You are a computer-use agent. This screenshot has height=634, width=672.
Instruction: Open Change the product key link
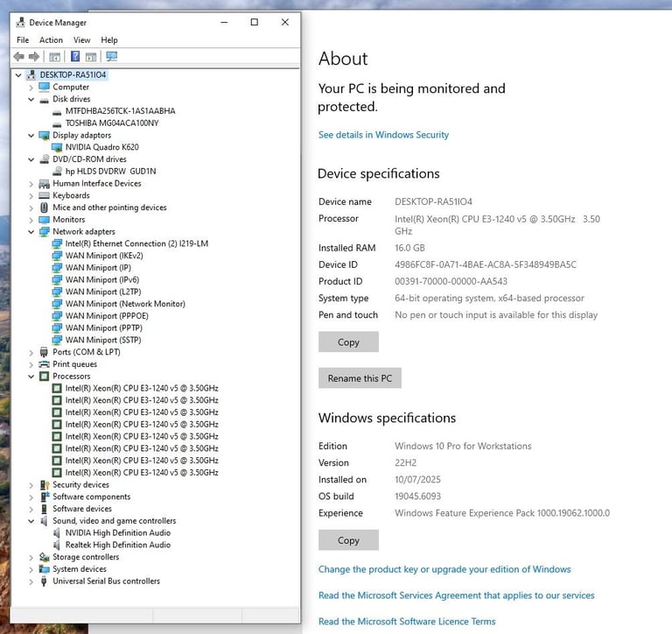(x=444, y=569)
